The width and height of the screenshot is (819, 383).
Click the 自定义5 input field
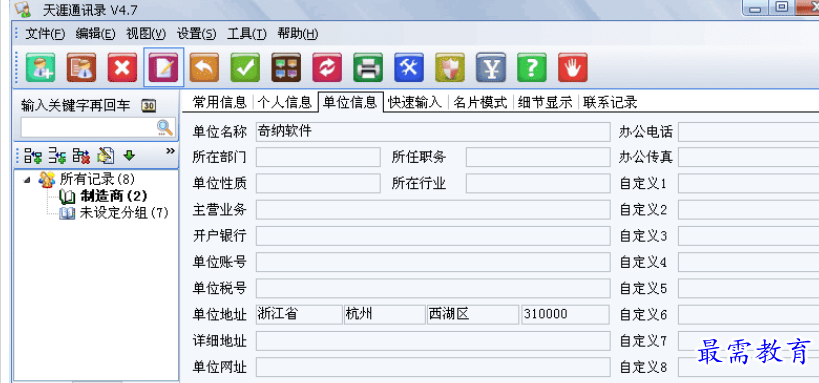748,288
